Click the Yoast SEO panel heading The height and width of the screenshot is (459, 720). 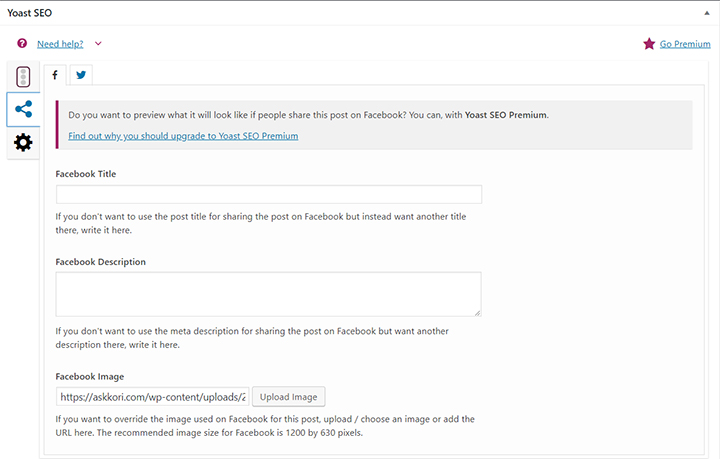coord(30,13)
